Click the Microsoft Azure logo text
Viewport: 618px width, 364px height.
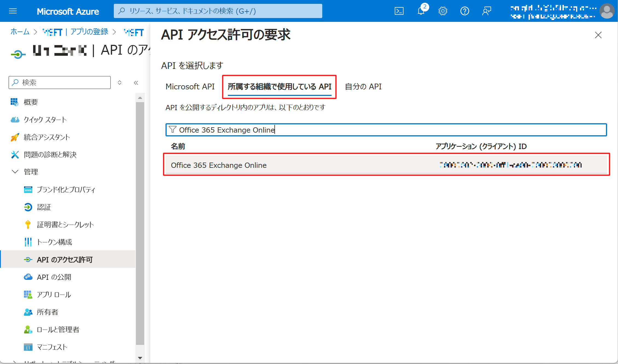68,11
